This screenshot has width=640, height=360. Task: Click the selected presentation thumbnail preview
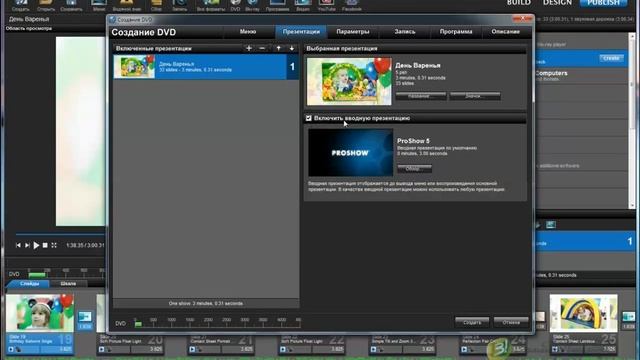click(x=349, y=81)
